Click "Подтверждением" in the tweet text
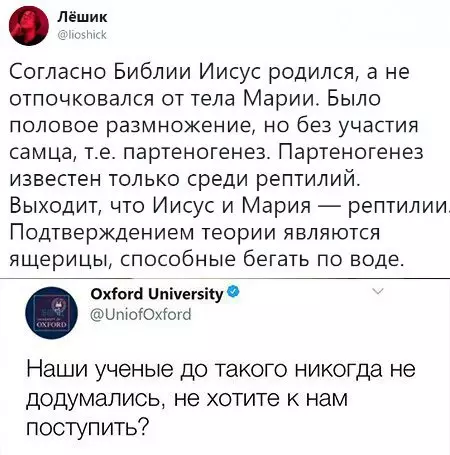Screen dimensions: 450x455 [101, 233]
